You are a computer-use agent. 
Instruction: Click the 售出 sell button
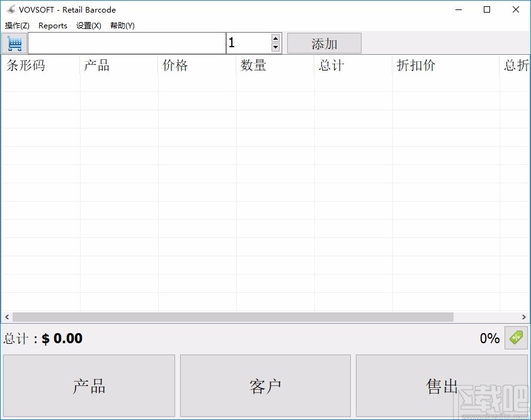pyautogui.click(x=442, y=385)
